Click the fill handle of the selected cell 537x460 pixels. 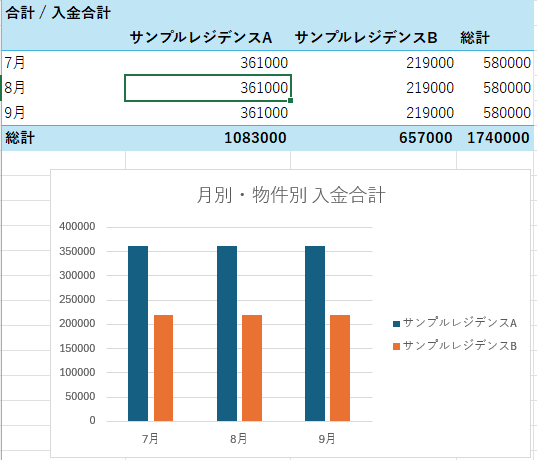click(x=290, y=100)
